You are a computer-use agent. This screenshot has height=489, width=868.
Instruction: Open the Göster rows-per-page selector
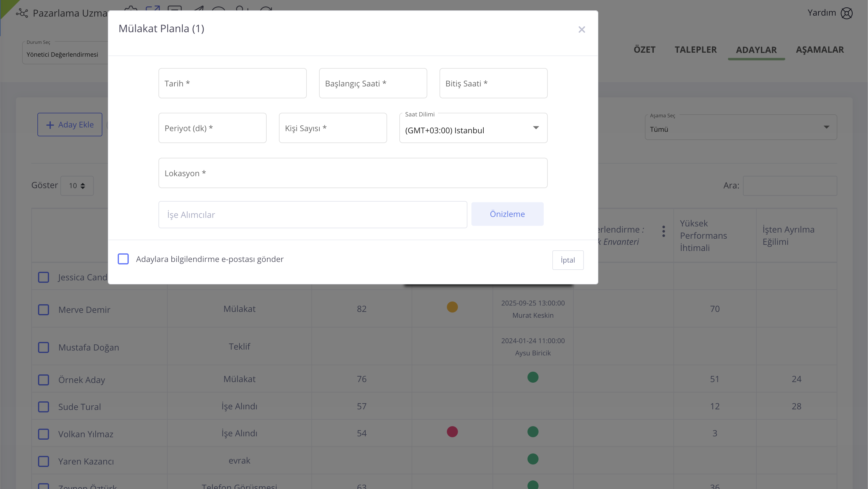77,186
